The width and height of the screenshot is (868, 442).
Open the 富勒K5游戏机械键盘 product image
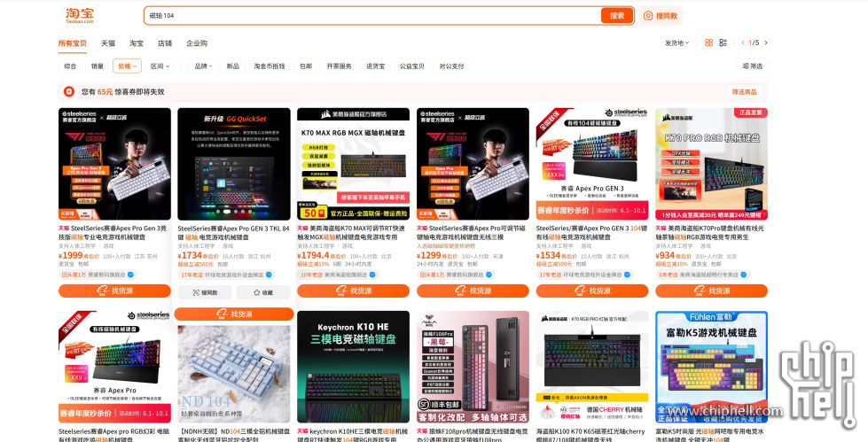711,367
